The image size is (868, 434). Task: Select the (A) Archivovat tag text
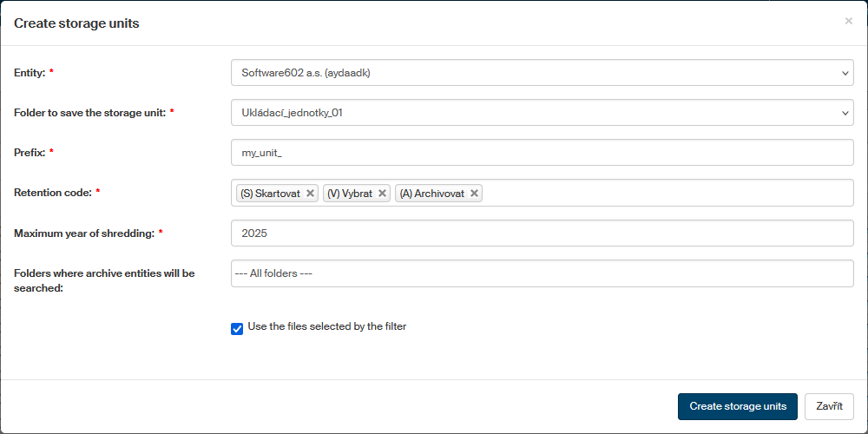click(x=432, y=194)
